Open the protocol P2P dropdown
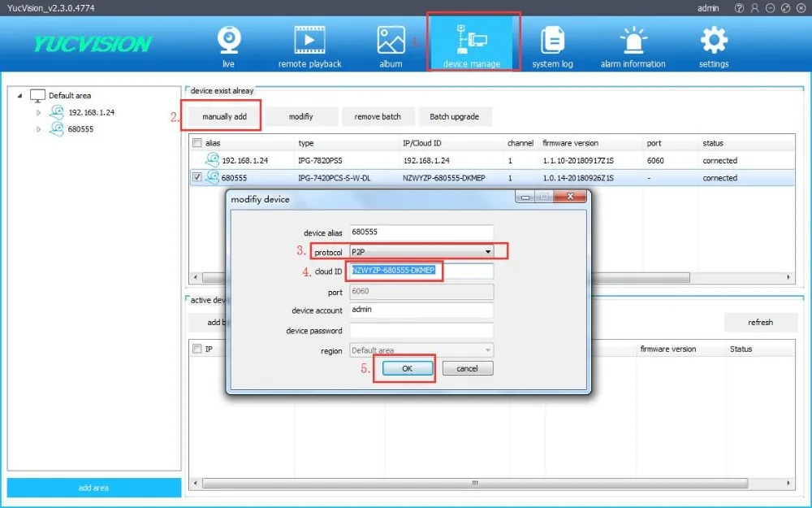Image resolution: width=812 pixels, height=508 pixels. point(421,252)
